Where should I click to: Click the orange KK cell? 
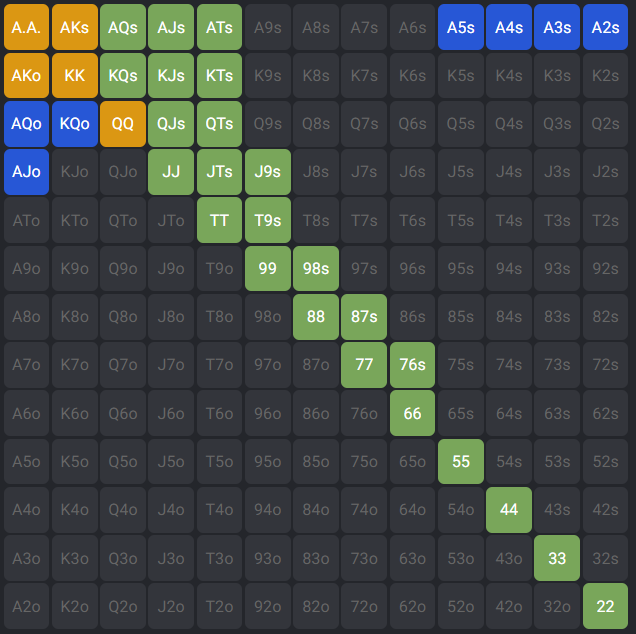(x=74, y=75)
